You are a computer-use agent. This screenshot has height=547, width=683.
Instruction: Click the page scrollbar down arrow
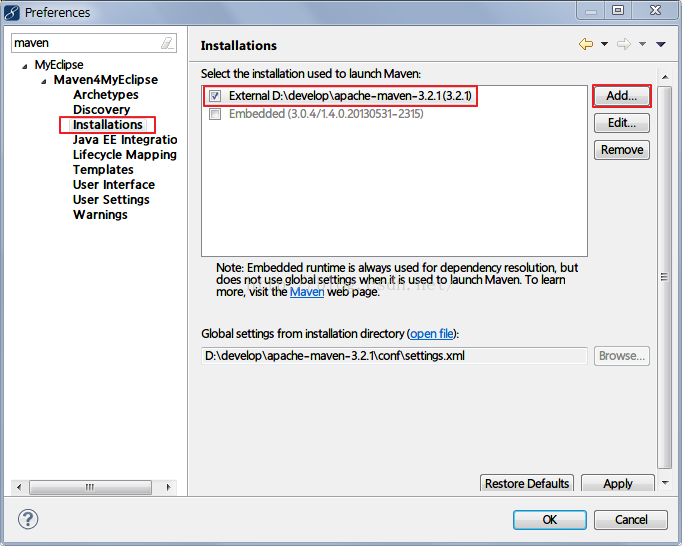[665, 482]
